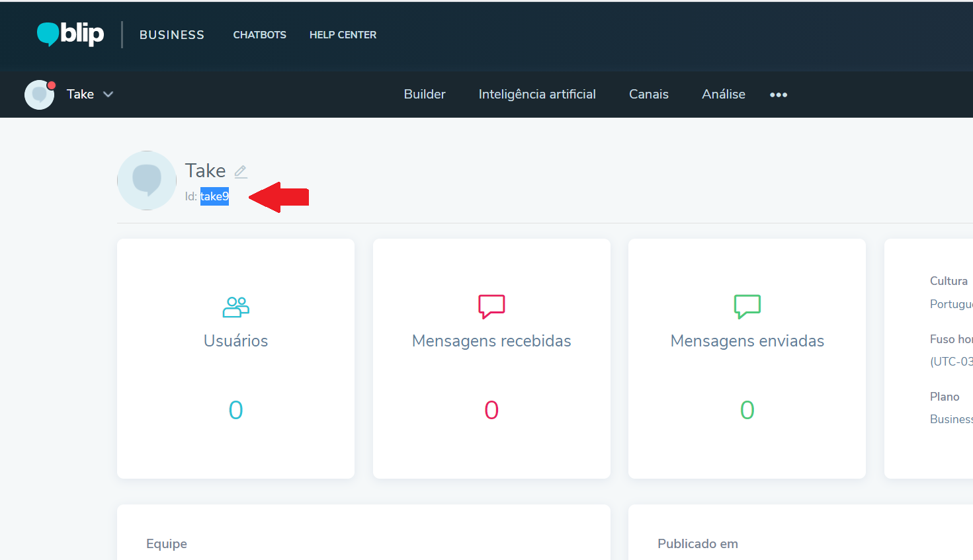This screenshot has width=973, height=560.
Task: Open CHATBOTS in top navigation
Action: pos(259,35)
